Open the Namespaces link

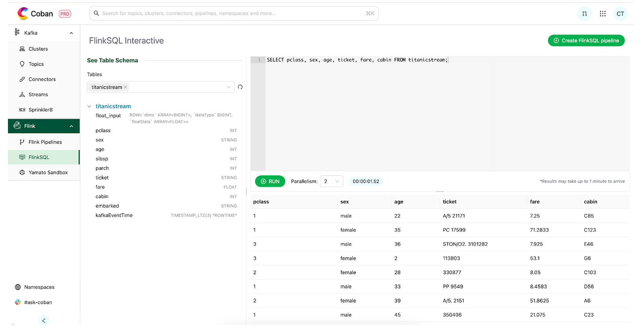click(x=39, y=287)
